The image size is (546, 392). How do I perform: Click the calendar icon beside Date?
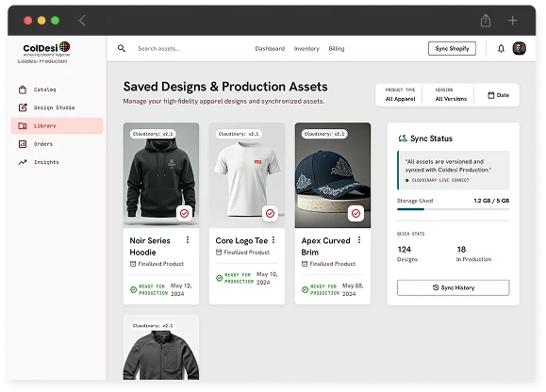click(491, 95)
